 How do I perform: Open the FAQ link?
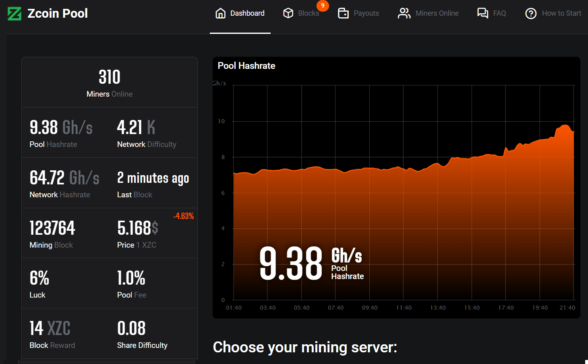499,13
